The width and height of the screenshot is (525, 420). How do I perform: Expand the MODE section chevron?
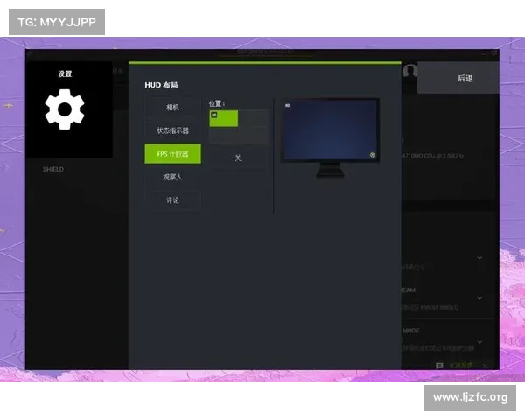pos(479,341)
